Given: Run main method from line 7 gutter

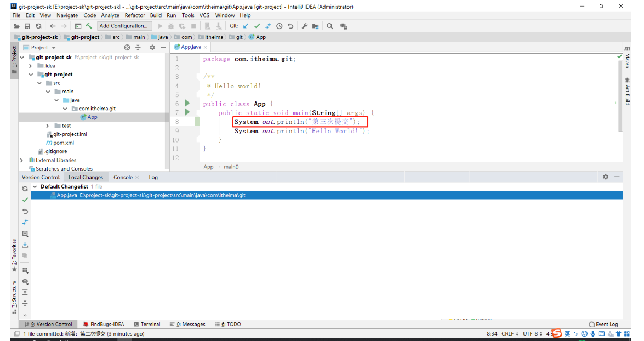Looking at the screenshot, I should pos(187,112).
